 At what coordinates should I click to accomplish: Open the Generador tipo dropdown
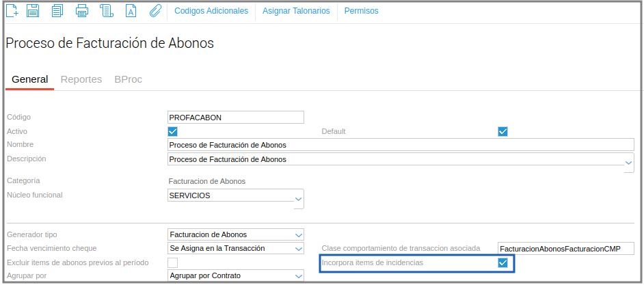pos(298,234)
